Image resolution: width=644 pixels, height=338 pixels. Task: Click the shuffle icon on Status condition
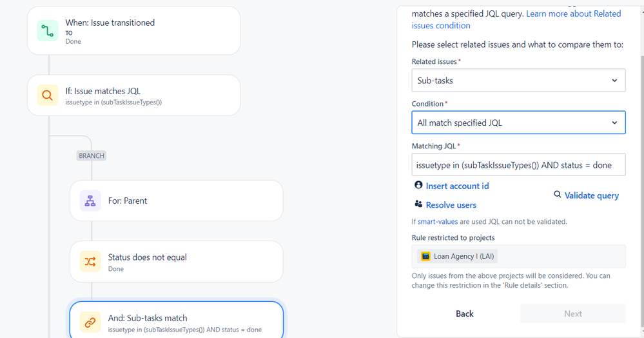(x=90, y=261)
